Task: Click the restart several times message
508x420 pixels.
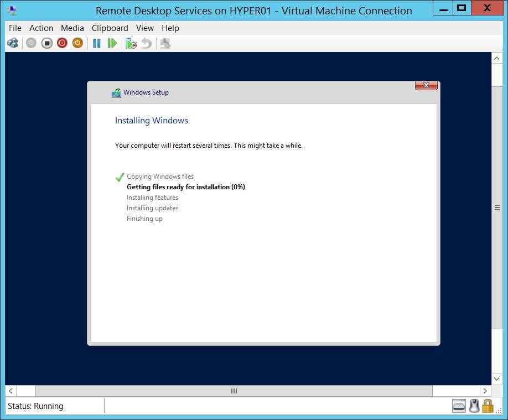Action: 209,146
